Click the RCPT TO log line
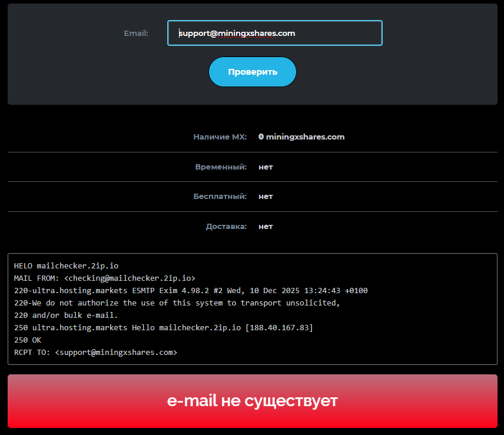504x435 pixels. pos(95,353)
